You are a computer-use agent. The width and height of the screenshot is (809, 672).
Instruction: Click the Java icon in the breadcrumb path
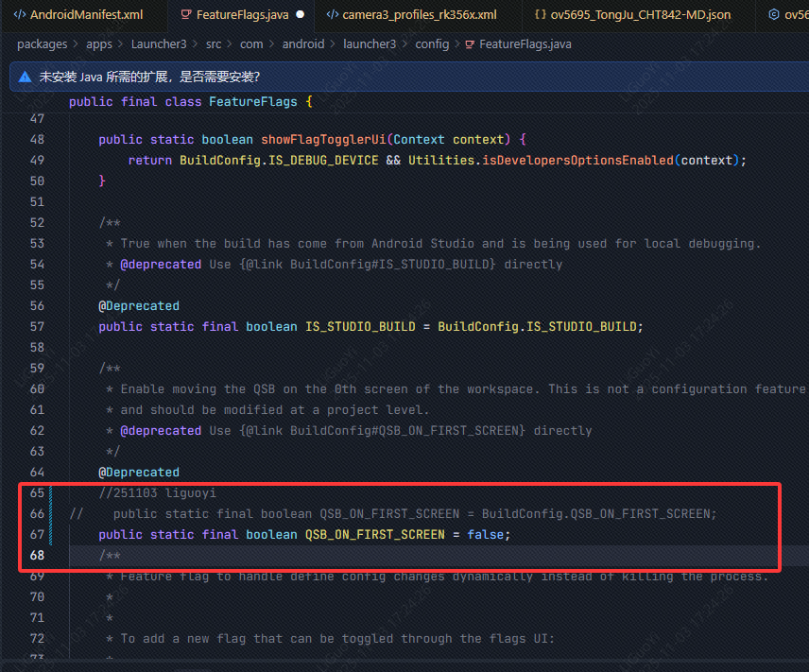pyautogui.click(x=470, y=44)
